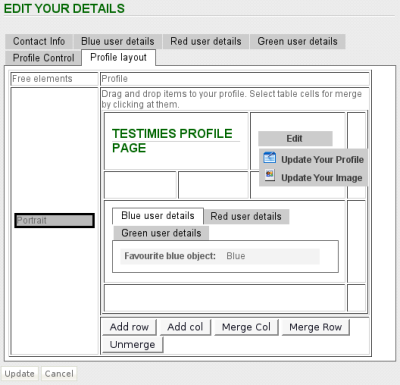Click the Add row button
This screenshot has height=385, width=400.
[129, 327]
